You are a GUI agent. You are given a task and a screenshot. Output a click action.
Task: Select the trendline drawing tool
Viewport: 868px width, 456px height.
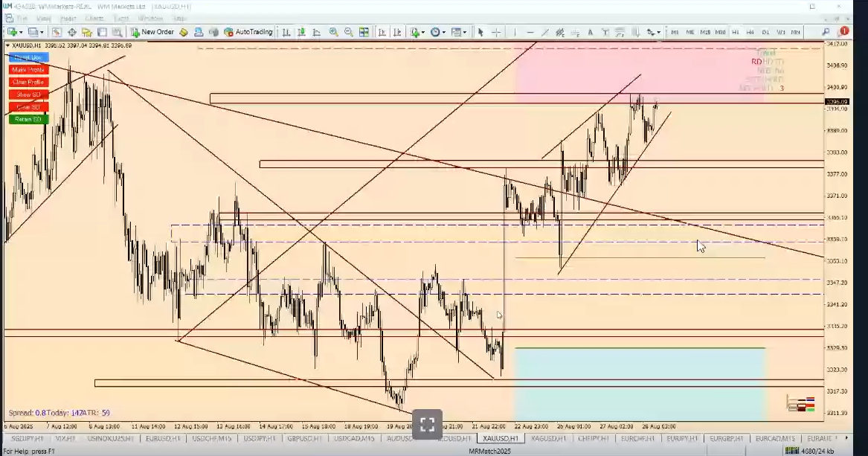(x=545, y=32)
